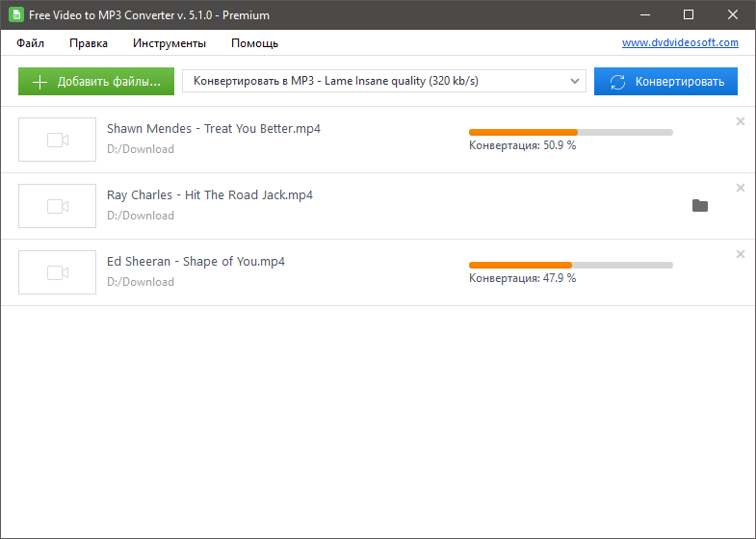
Task: Click D:/Download path under Shawn Mendes
Action: click(141, 149)
